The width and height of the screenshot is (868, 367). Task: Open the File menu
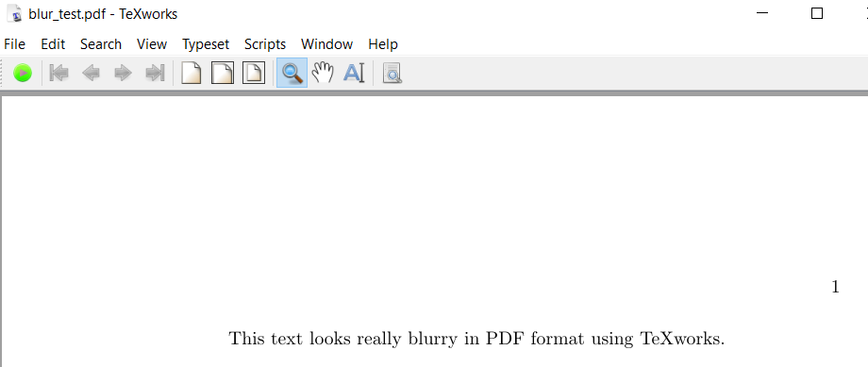pos(14,44)
